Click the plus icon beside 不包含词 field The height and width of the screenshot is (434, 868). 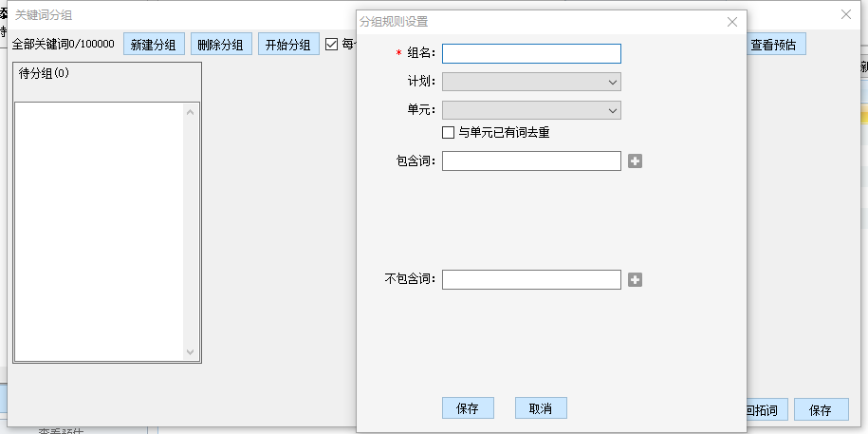click(636, 280)
